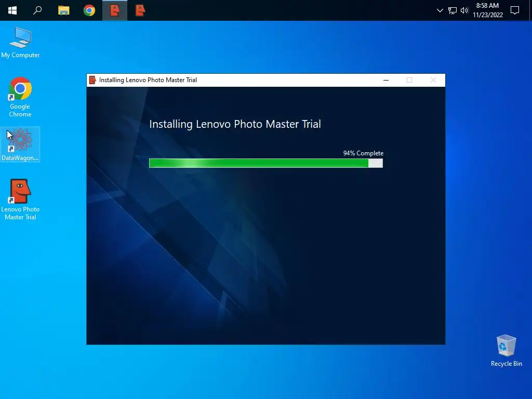Select the Recycle Bin desktop icon
532x399 pixels.
tap(506, 351)
